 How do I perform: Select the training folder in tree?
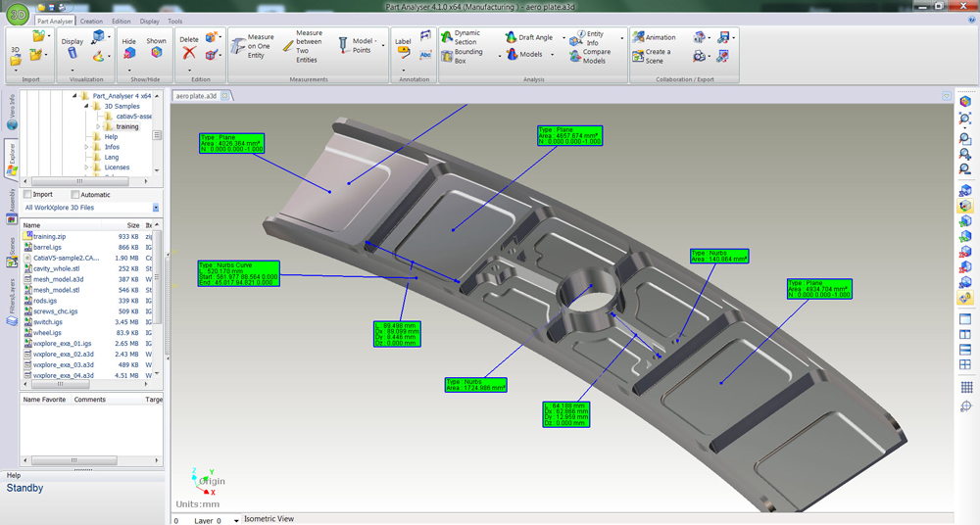[126, 126]
